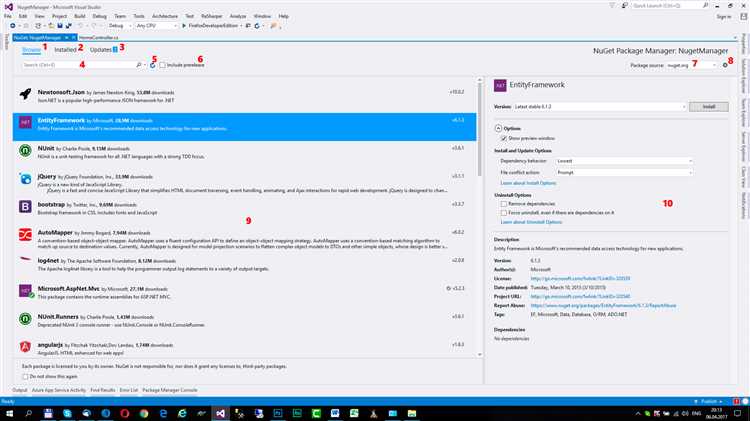The height and width of the screenshot is (421, 750).
Task: Open the HomeController.cs document tab
Action: pos(99,37)
